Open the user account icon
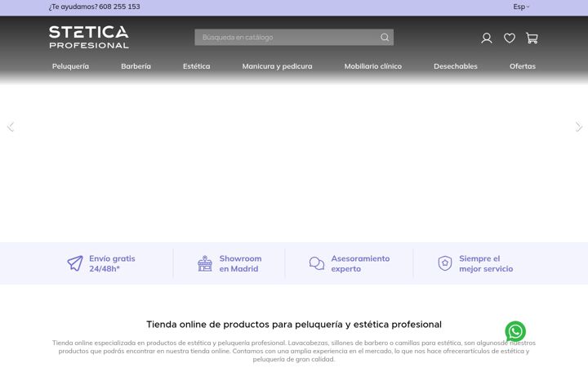This screenshot has width=588, height=368. (x=487, y=38)
